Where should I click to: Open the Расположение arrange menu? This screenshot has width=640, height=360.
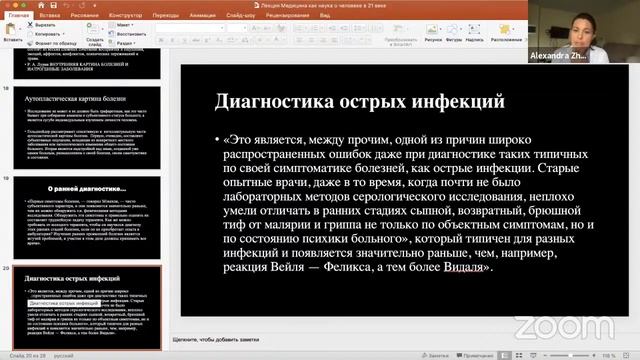pyautogui.click(x=506, y=33)
